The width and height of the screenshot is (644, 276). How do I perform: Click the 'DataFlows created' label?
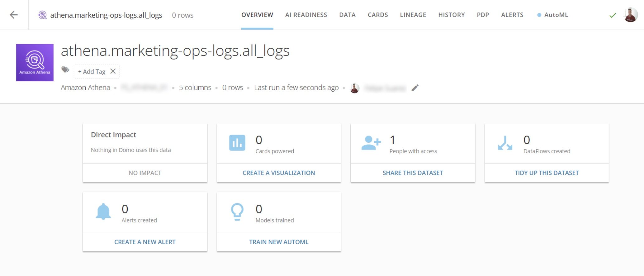(x=547, y=151)
